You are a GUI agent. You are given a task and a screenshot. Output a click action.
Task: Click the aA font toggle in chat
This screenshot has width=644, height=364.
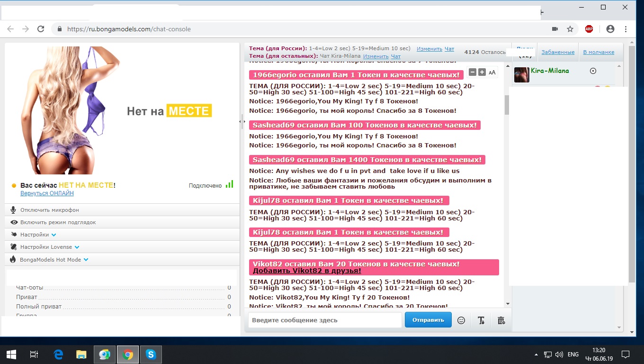click(x=492, y=73)
